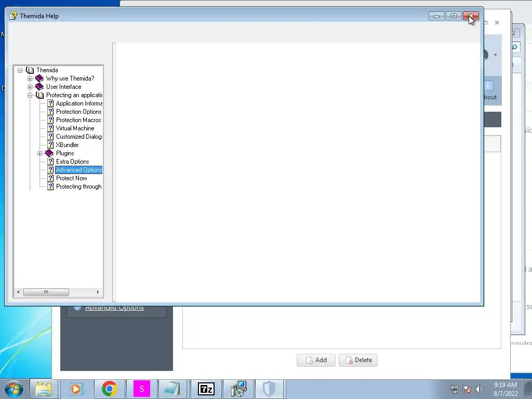This screenshot has height=399, width=532.
Task: Click the User Interface book icon
Action: pyautogui.click(x=39, y=87)
